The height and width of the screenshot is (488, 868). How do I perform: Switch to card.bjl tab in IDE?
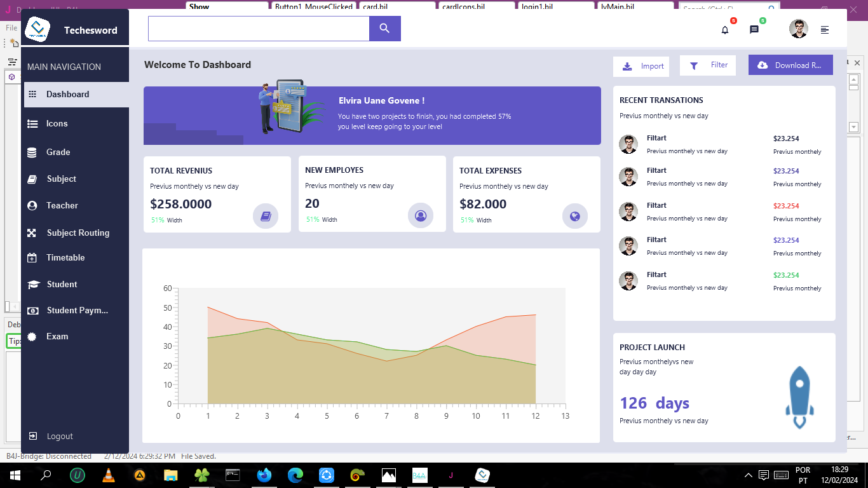[397, 6]
